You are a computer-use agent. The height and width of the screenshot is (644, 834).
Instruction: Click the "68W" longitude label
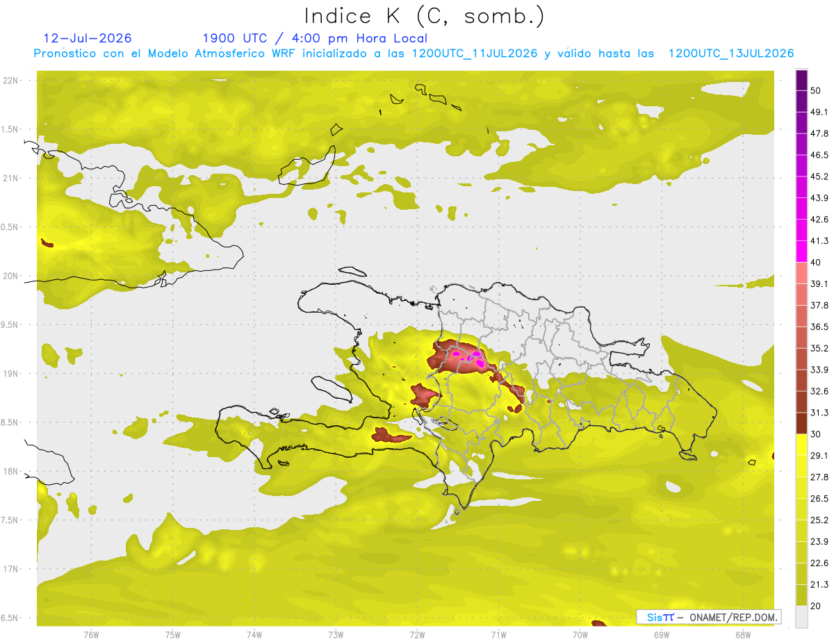pos(743,635)
